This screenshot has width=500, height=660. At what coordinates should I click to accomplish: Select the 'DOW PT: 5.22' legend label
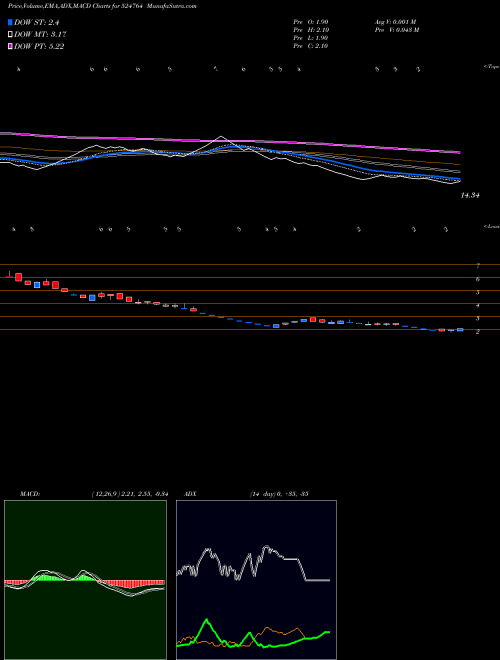[x=39, y=46]
